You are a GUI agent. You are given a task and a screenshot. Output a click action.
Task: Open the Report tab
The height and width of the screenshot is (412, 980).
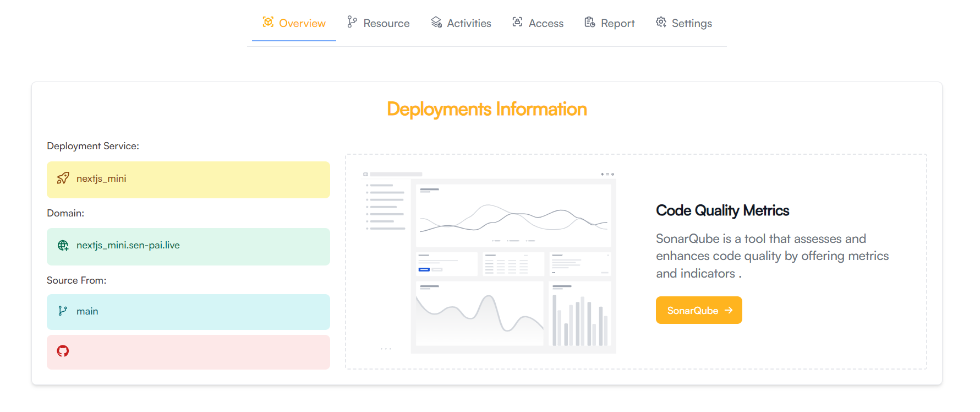coord(609,23)
